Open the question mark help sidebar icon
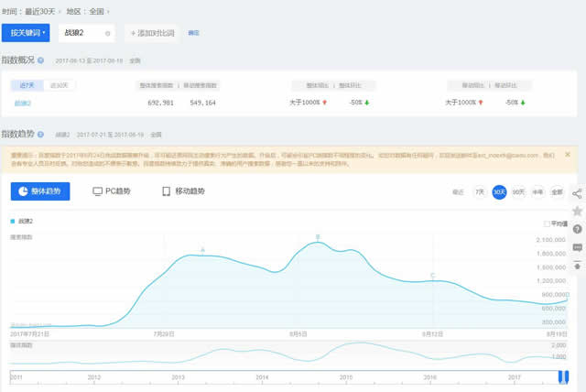The width and height of the screenshot is (586, 392). (577, 229)
